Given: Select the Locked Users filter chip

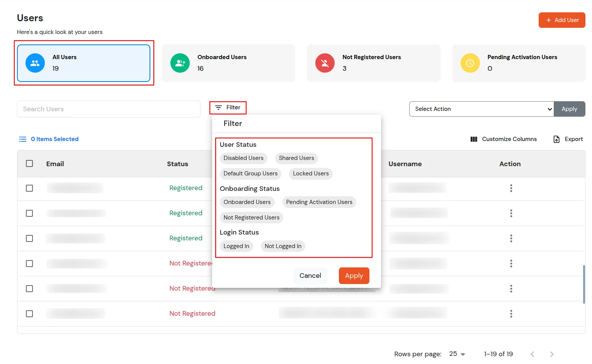Looking at the screenshot, I should [x=310, y=173].
